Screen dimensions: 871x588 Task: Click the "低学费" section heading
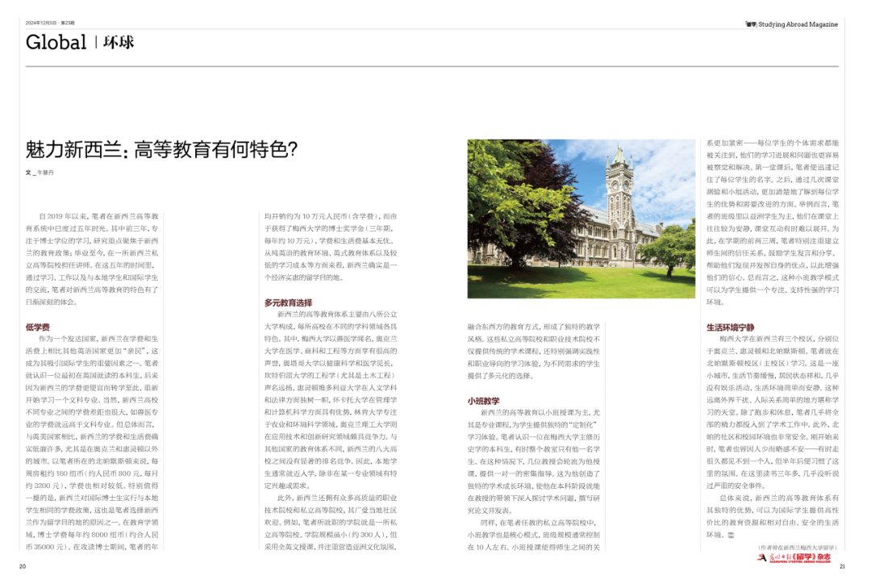(x=38, y=327)
